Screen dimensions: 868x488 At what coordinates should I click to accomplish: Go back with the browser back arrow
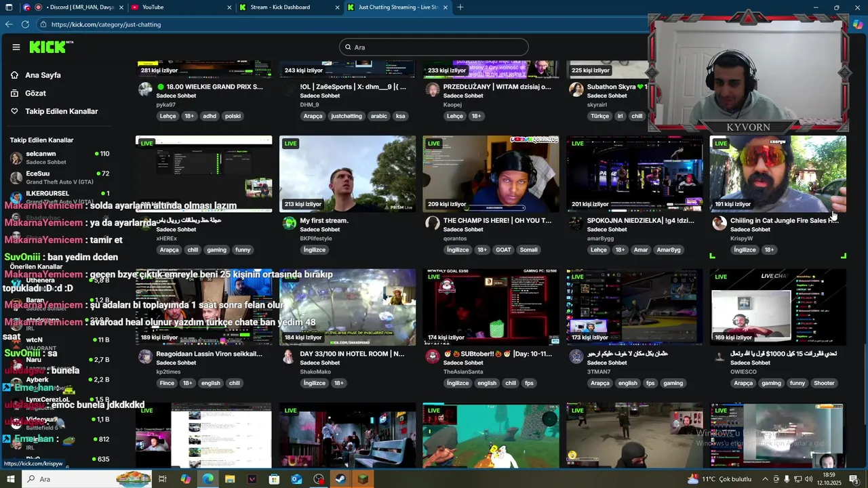pyautogui.click(x=9, y=24)
